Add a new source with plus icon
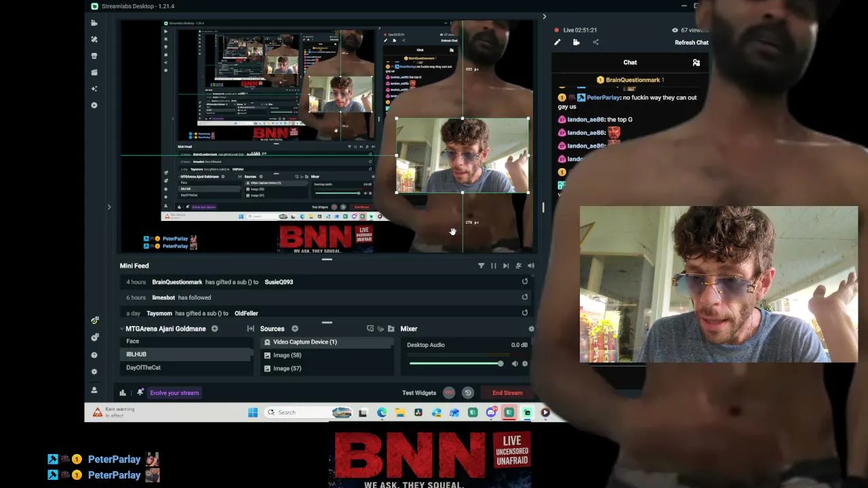868x488 pixels. (295, 329)
